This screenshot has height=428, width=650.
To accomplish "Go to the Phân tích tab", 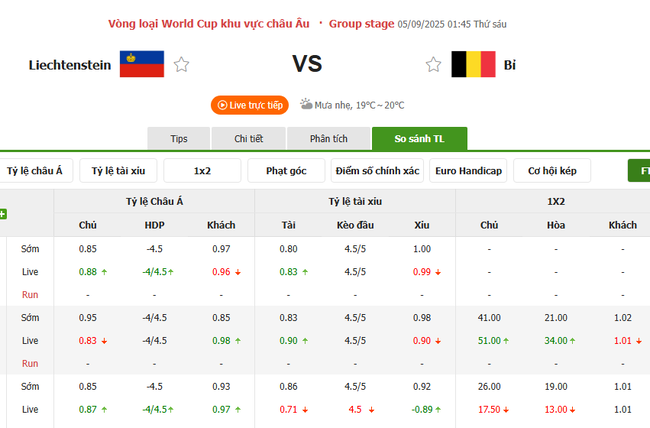I will (326, 139).
